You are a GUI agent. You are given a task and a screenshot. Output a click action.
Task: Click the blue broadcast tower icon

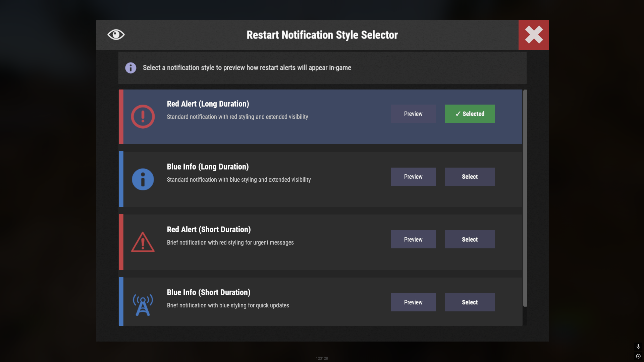(x=143, y=305)
